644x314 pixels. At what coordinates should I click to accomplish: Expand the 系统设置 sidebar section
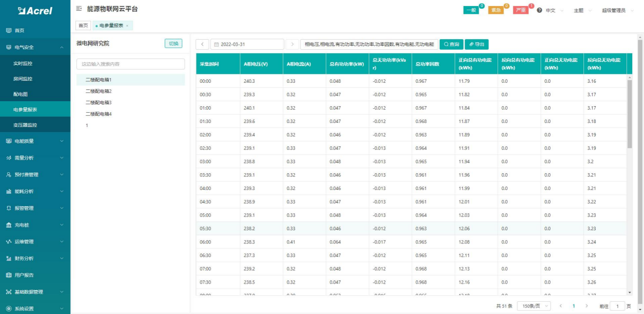point(35,308)
